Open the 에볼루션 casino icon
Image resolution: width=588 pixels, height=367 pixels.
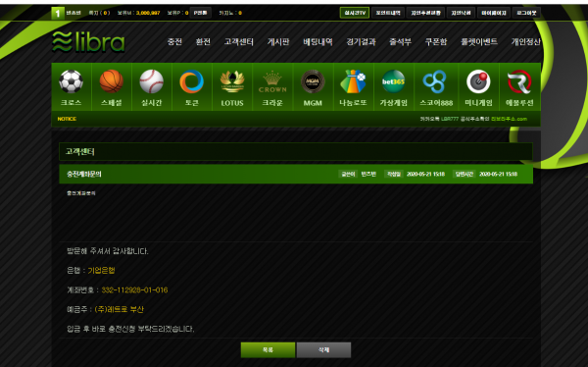tap(519, 87)
